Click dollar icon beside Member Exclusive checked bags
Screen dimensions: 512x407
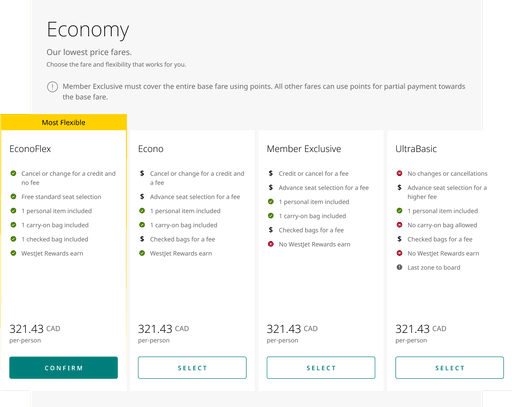[271, 230]
